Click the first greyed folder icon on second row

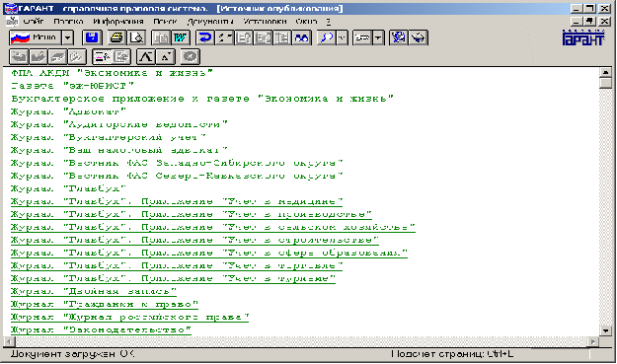19,57
